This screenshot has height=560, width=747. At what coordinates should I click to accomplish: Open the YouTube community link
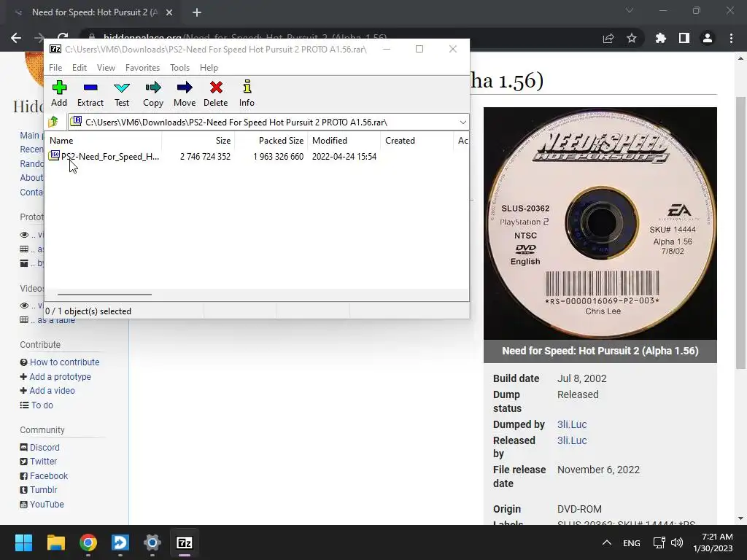coord(47,505)
